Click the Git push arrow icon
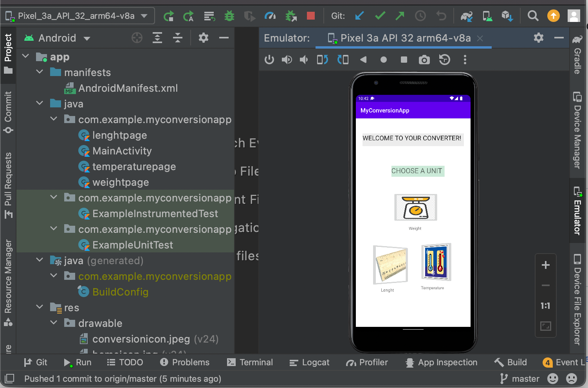The height and width of the screenshot is (388, 588). tap(400, 16)
